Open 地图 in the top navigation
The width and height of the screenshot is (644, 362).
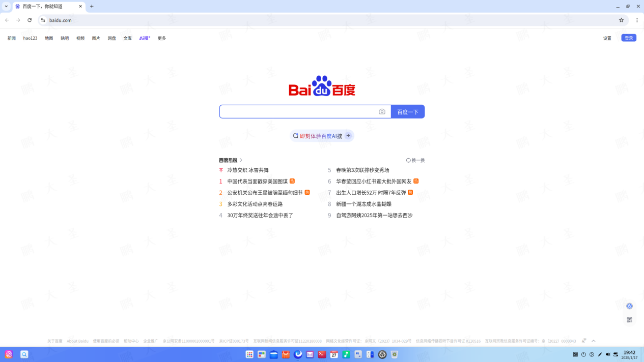pos(49,38)
